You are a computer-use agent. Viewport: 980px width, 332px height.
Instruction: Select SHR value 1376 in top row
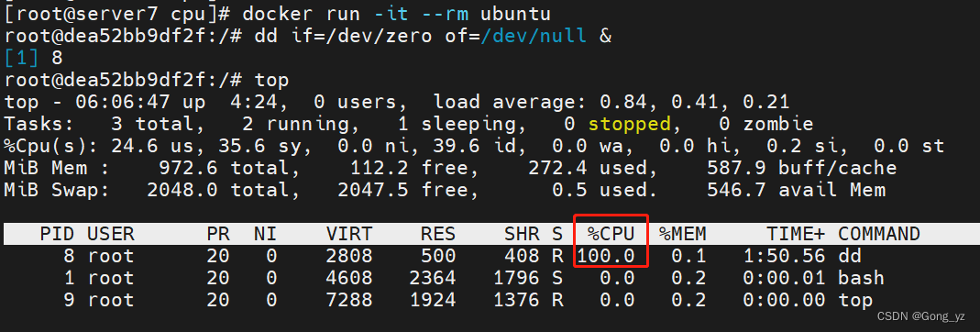[516, 300]
